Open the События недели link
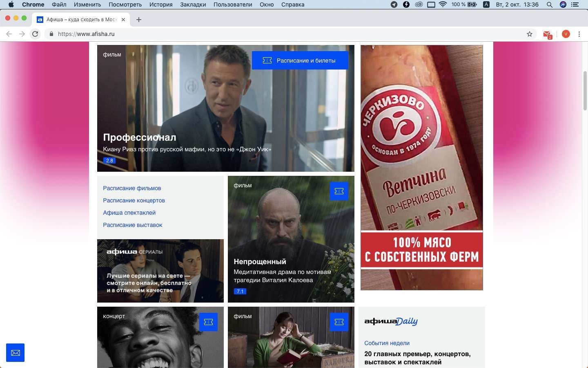Screen dimensions: 588x368 click(x=387, y=343)
